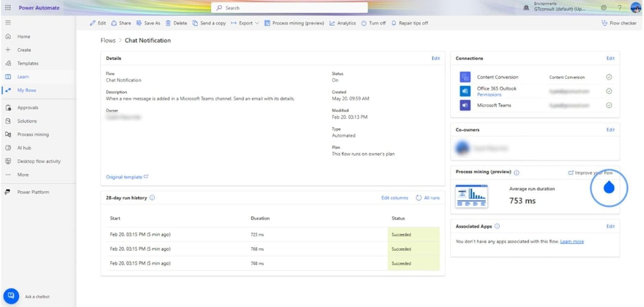
Task: Open settings gear icon in header
Action: point(604,8)
